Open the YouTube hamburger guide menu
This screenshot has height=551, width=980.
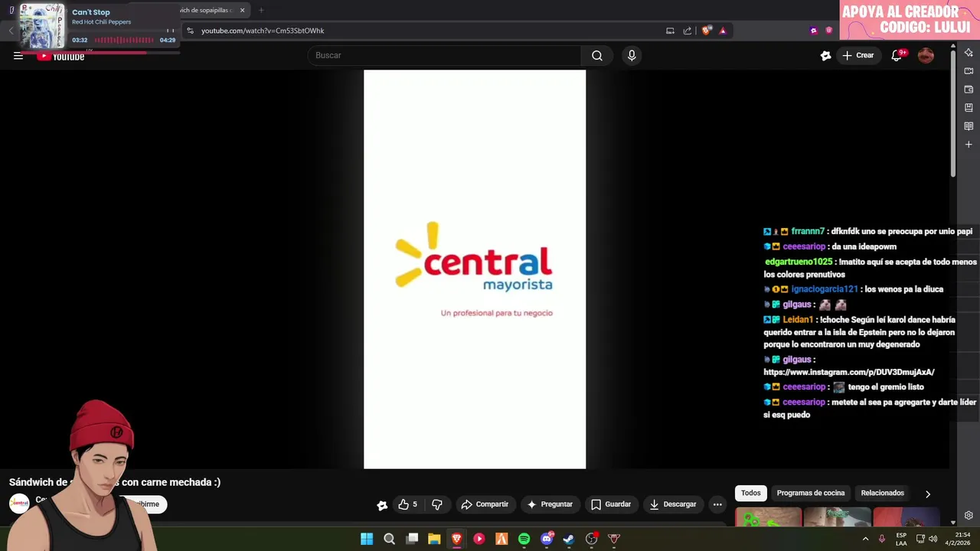pos(18,55)
